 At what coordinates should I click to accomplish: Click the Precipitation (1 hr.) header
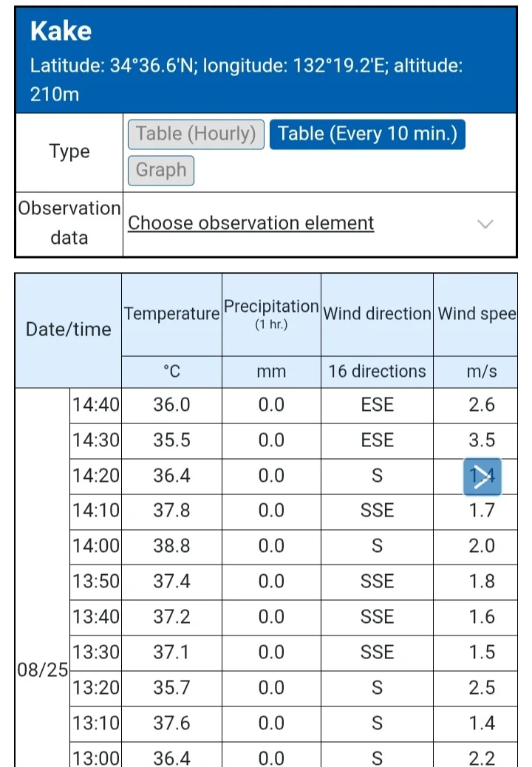point(271,314)
